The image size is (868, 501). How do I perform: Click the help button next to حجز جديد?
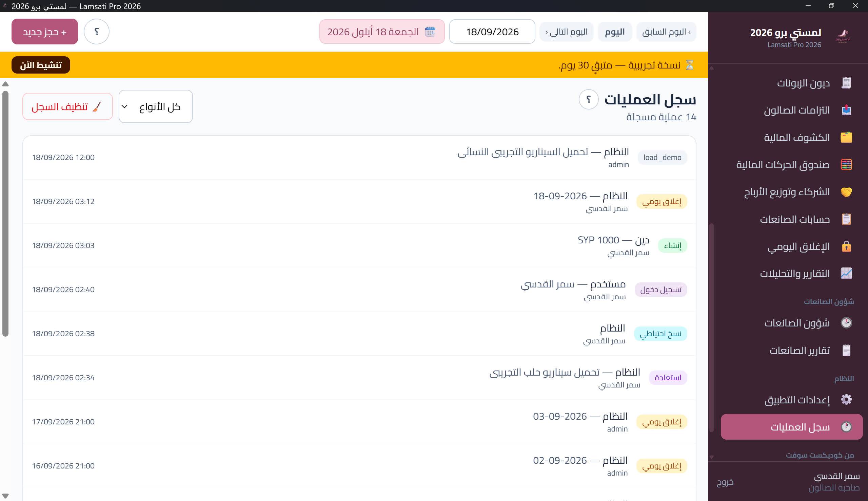coord(97,32)
